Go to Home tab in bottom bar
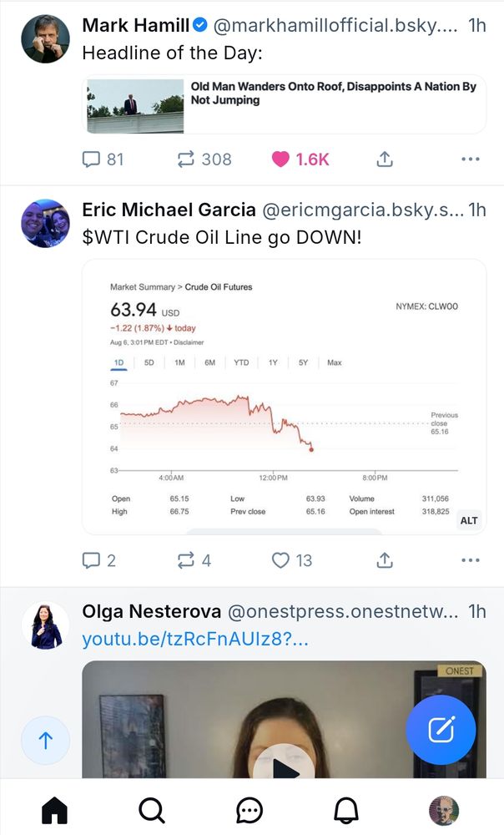The image size is (504, 835). 54,811
